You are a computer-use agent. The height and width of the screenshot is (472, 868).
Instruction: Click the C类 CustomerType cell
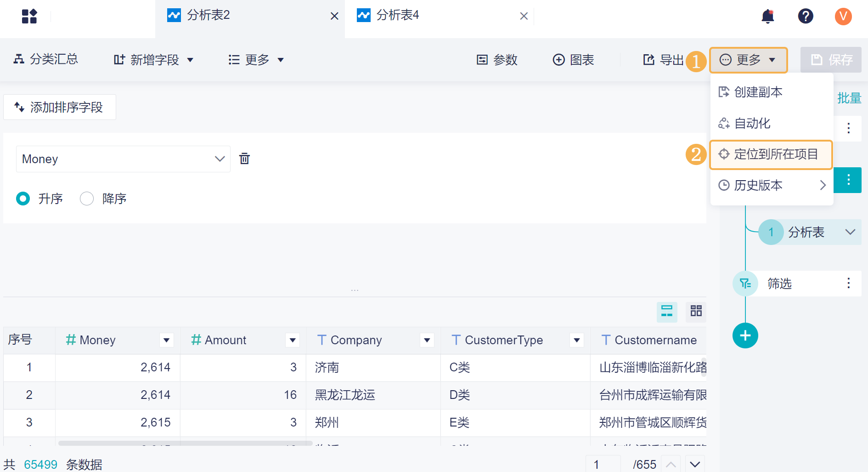pos(515,368)
